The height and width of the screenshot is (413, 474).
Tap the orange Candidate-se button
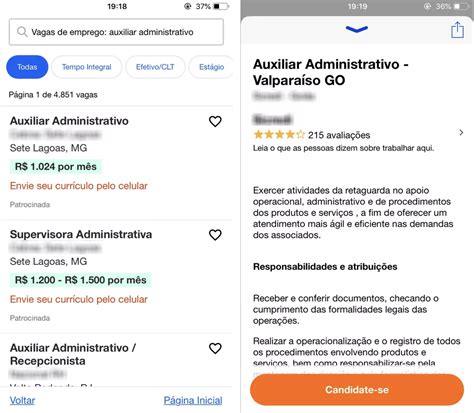(357, 390)
